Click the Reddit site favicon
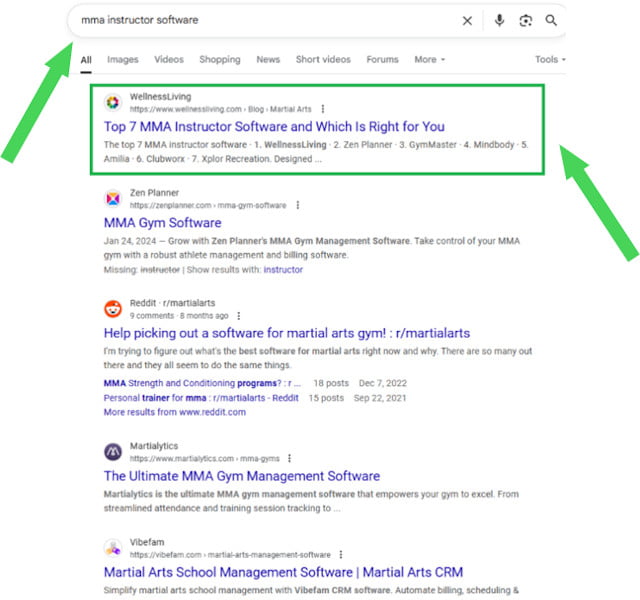Screen dimensions: 640x600 pyautogui.click(x=113, y=309)
